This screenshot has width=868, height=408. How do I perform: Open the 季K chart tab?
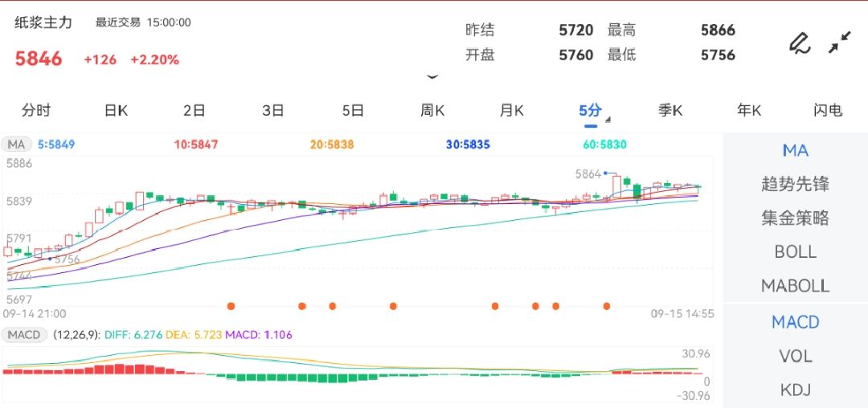[x=669, y=110]
